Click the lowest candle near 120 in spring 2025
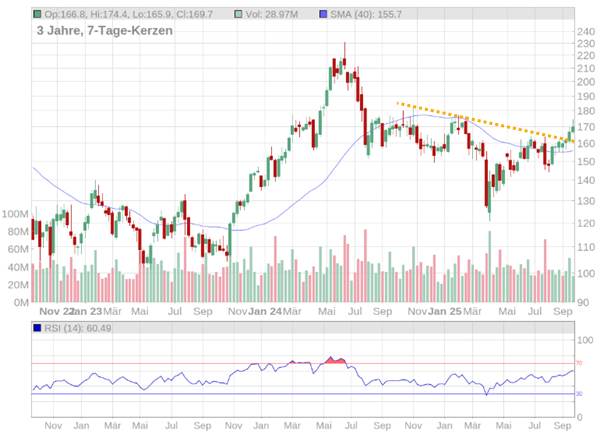The image size is (600, 434). pos(489,195)
